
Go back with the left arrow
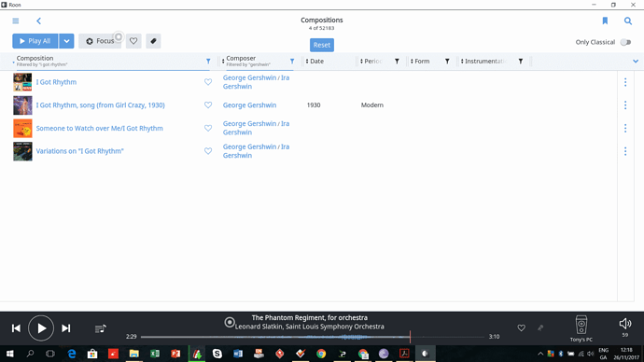38,21
